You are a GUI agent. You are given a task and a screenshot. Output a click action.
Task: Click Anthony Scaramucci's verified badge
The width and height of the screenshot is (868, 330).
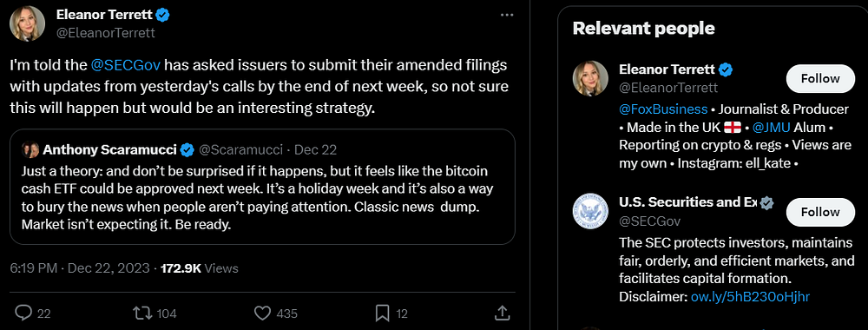[x=187, y=149]
